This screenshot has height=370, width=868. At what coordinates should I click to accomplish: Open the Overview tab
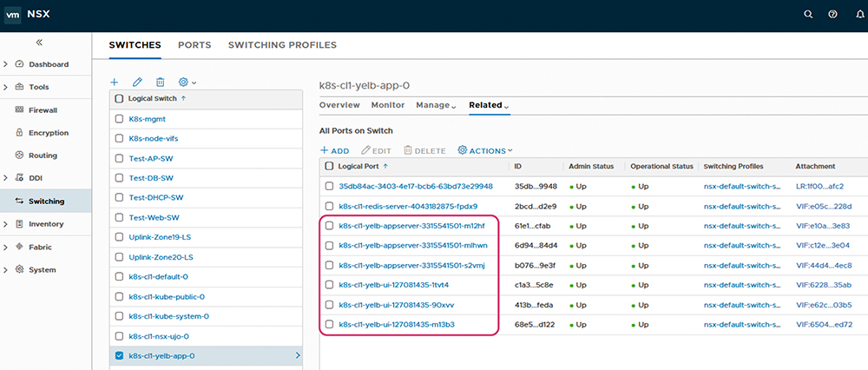[x=339, y=105]
